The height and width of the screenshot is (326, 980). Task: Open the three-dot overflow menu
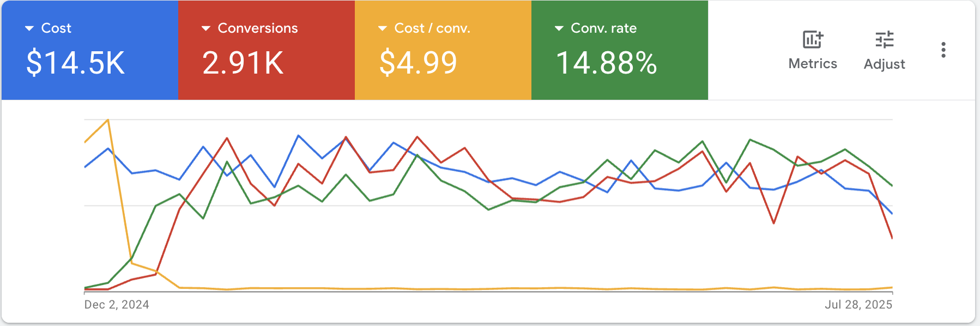(943, 49)
